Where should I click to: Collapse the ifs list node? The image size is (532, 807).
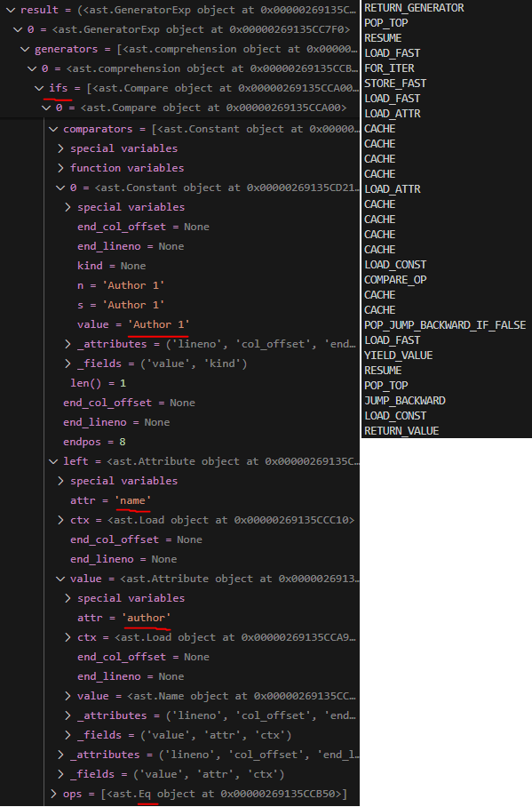tap(39, 88)
